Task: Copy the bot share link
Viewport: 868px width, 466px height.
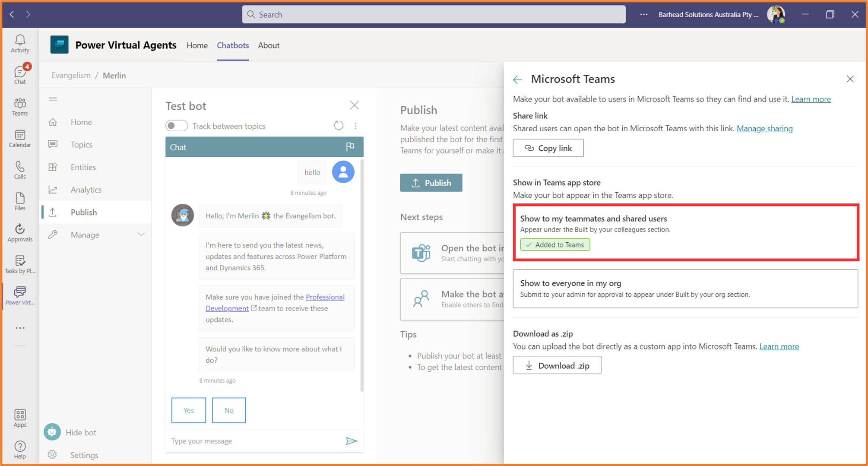Action: (x=548, y=148)
